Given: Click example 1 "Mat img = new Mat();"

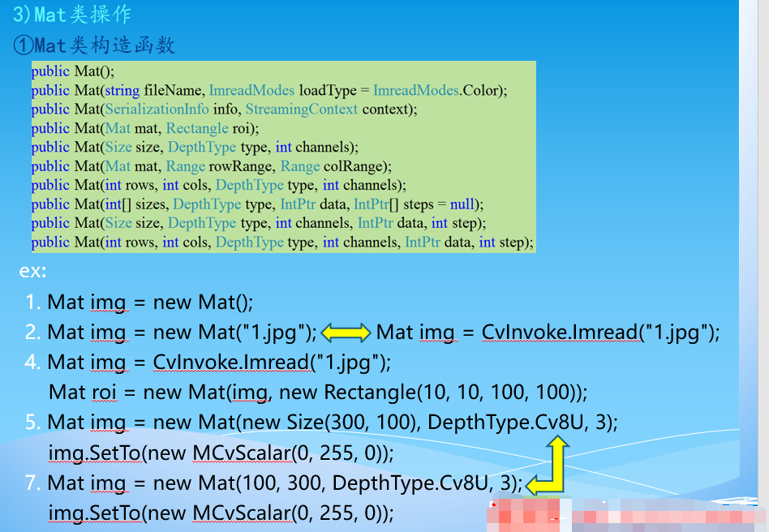Looking at the screenshot, I should [x=150, y=302].
